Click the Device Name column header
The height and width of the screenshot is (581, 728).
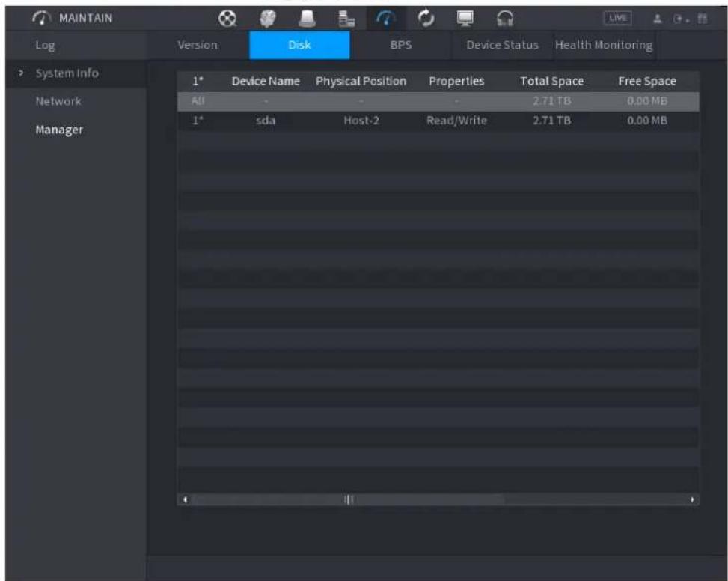pyautogui.click(x=266, y=82)
